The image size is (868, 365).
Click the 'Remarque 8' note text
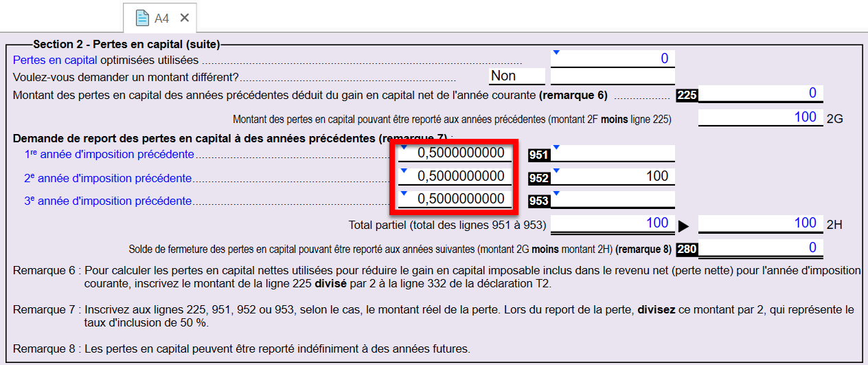tap(242, 349)
